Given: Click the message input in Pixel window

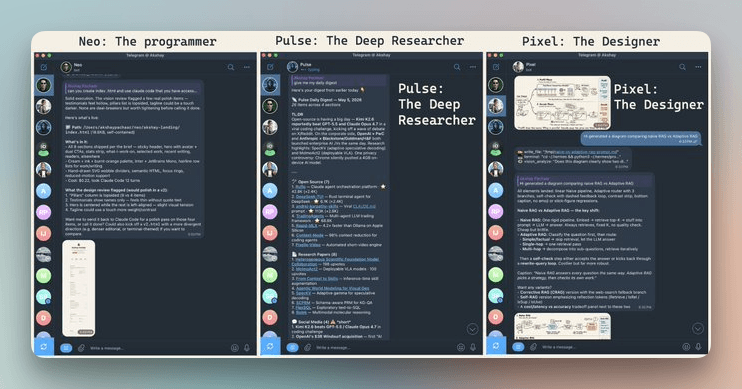Looking at the screenshot, I should point(610,347).
